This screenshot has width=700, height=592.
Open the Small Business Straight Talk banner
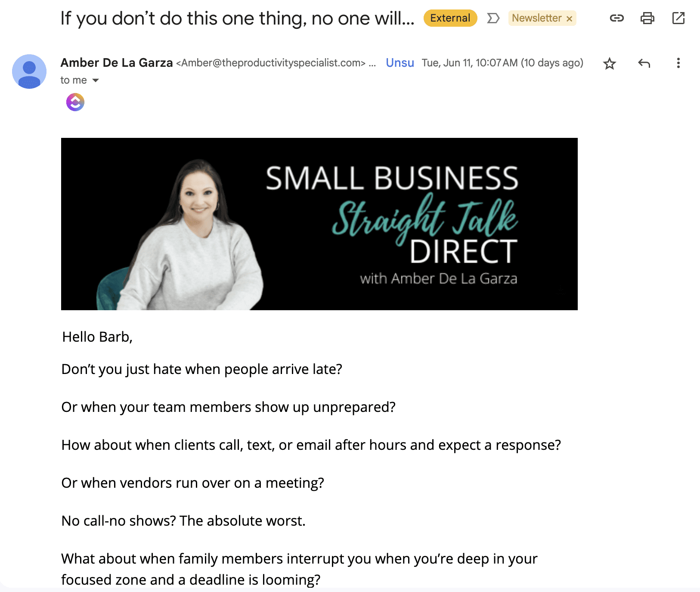point(319,224)
